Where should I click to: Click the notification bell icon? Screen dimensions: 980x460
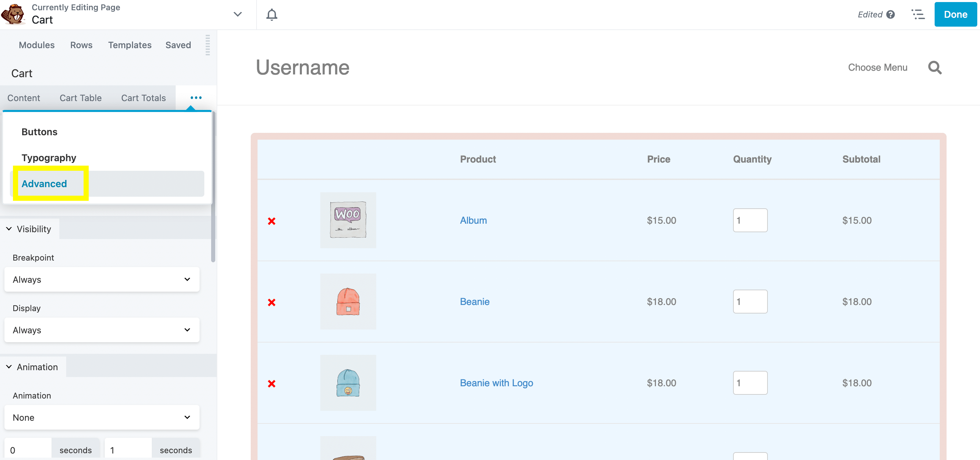coord(271,14)
